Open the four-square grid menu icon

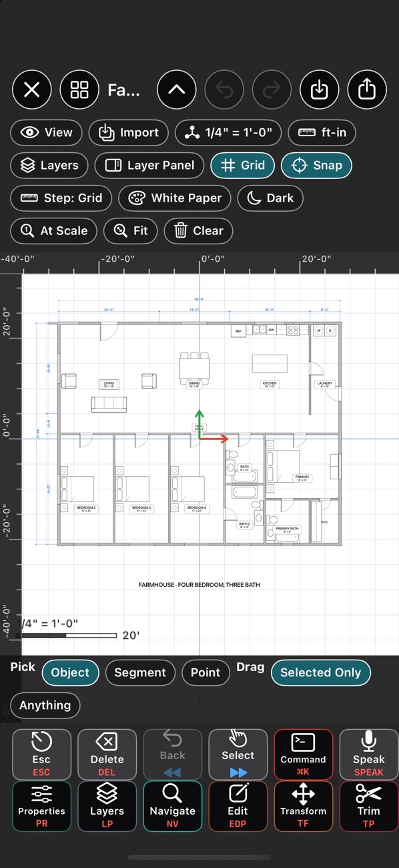[x=79, y=89]
